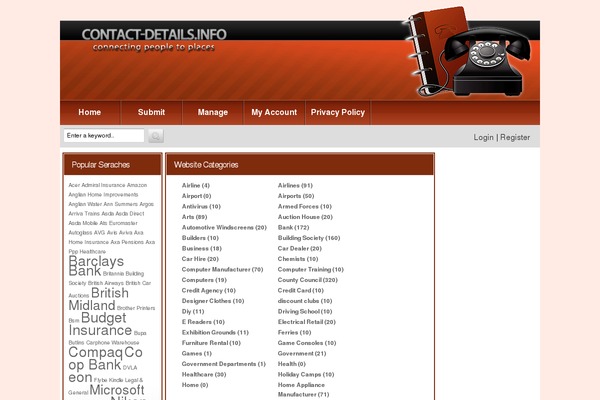The height and width of the screenshot is (400, 600).
Task: Open Holiday Camps (10) category
Action: coord(306,375)
